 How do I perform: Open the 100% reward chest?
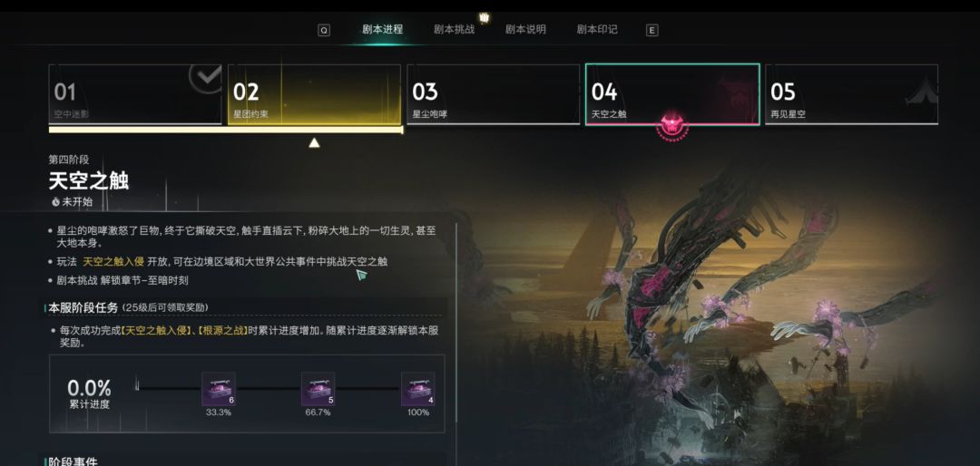coord(418,389)
